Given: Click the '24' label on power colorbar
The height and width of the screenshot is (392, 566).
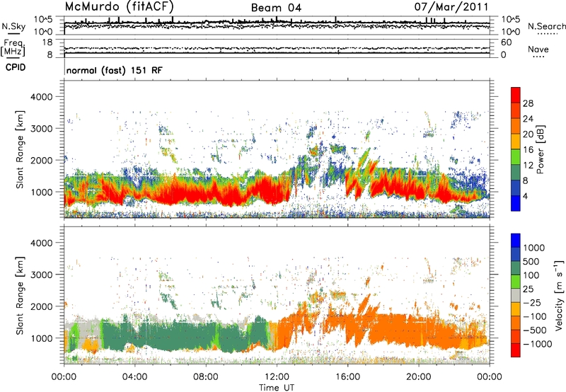Looking at the screenshot, I should click(x=528, y=119).
